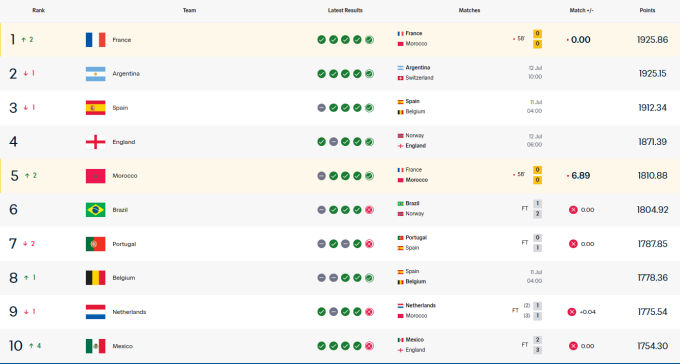Click the Brazil flag icon
680x364 pixels.
pos(95,210)
